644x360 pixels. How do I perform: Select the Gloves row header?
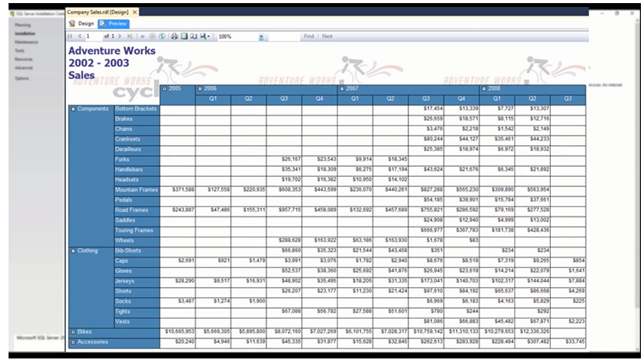[x=137, y=271]
